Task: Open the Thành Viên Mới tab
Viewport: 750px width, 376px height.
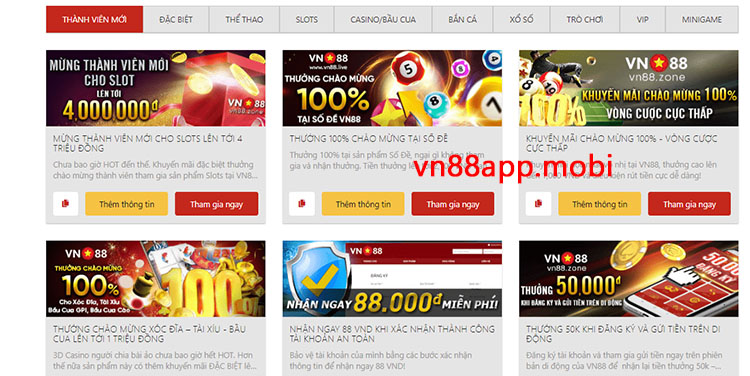Action: (94, 20)
